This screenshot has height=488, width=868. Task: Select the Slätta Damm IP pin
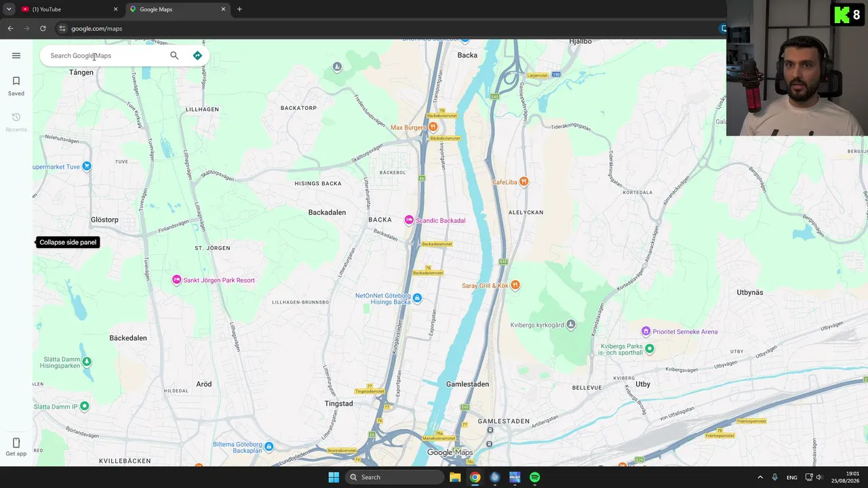[84, 406]
